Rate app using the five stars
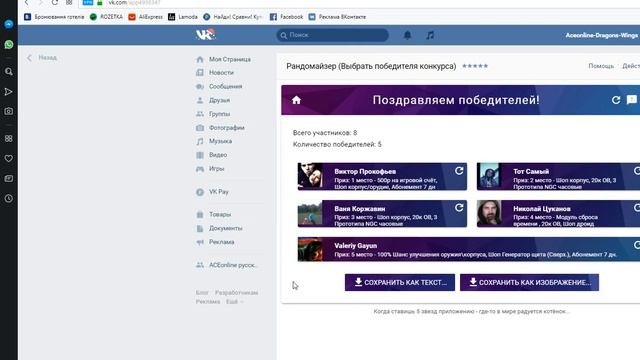This screenshot has width=640, height=360. pyautogui.click(x=475, y=66)
